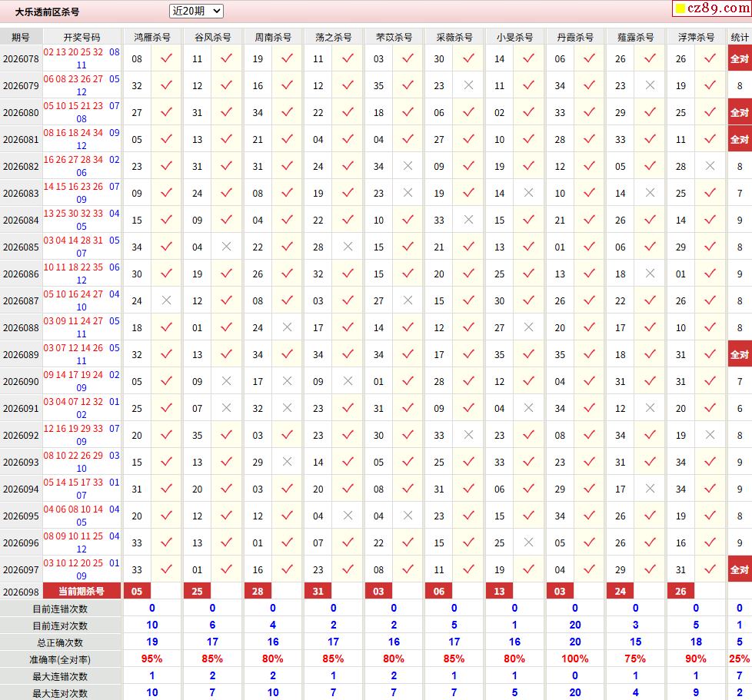Screen dimensions: 752x700
Task: Click the 目前连对次数 row label
Action: pos(60,625)
